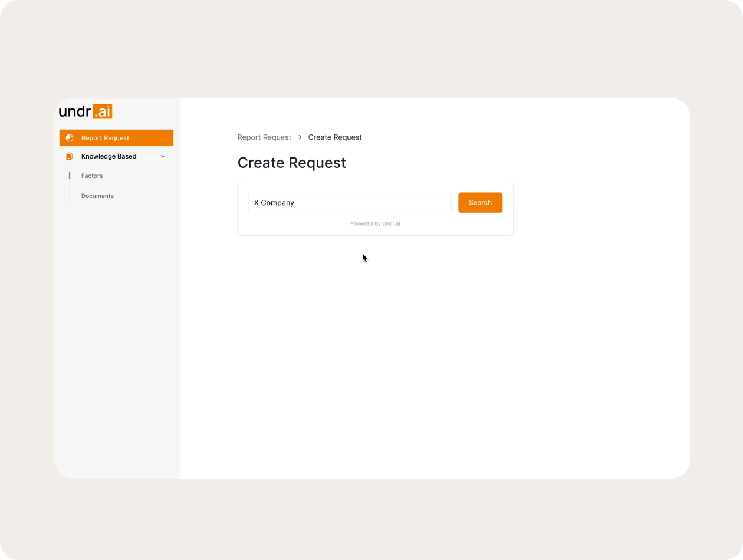The height and width of the screenshot is (560, 743).
Task: Click the undr.ai logo in the sidebar
Action: point(86,111)
